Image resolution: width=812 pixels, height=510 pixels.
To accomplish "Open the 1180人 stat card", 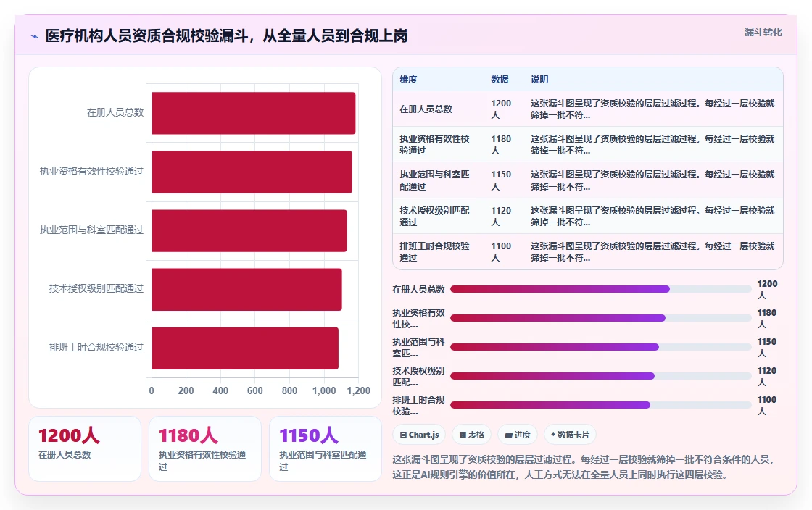I will point(205,448).
